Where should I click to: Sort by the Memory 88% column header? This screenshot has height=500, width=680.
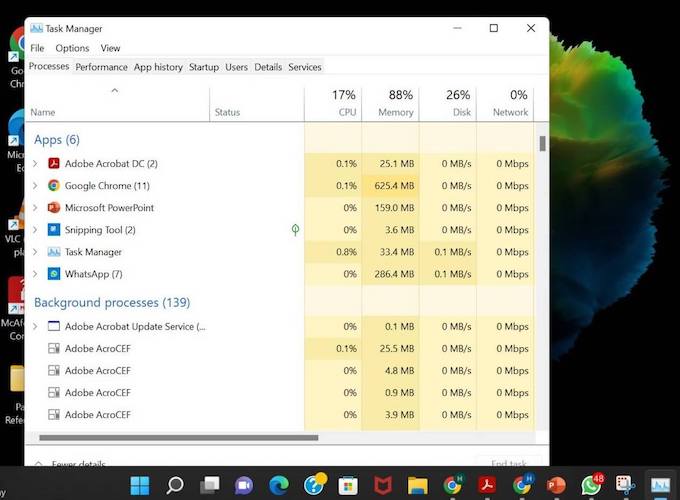tap(390, 104)
